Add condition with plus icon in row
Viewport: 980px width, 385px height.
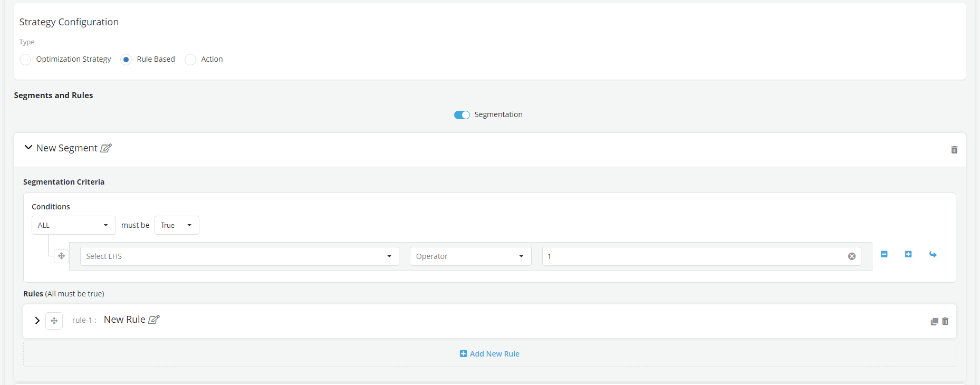(x=908, y=254)
